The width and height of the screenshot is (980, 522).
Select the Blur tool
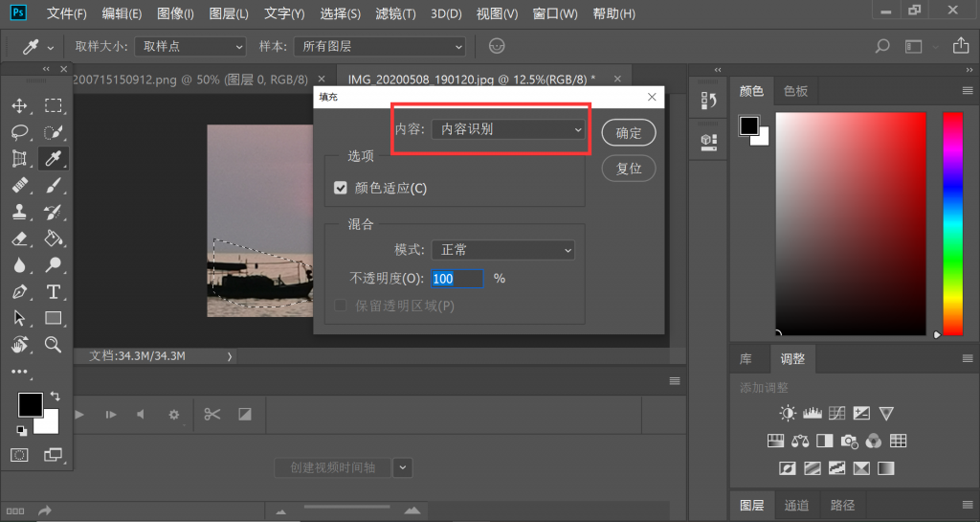point(19,265)
